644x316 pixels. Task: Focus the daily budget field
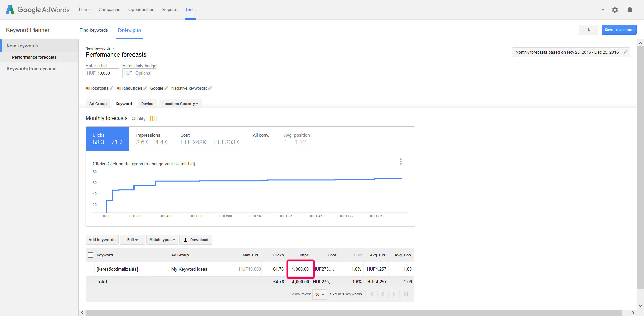(139, 73)
